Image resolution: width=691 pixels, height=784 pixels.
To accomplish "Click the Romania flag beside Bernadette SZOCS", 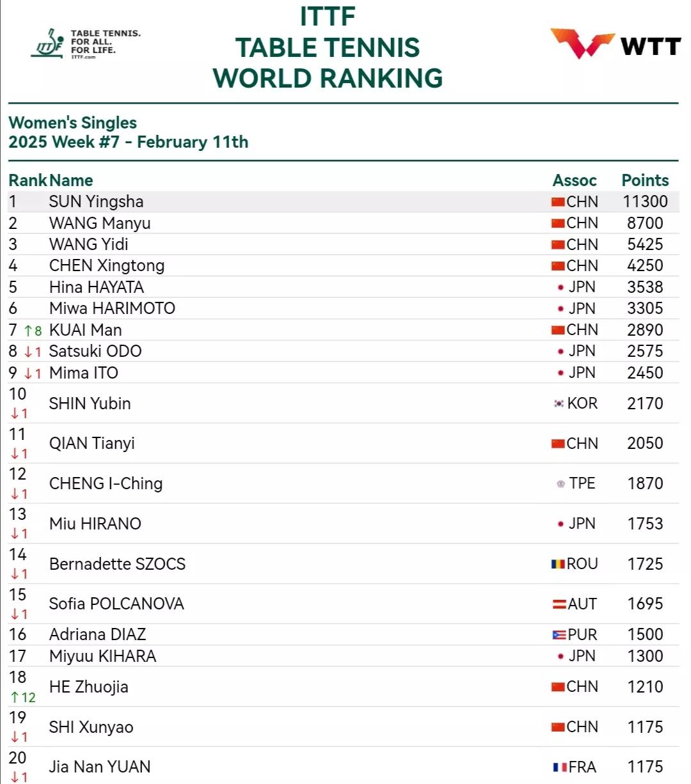I will [558, 564].
